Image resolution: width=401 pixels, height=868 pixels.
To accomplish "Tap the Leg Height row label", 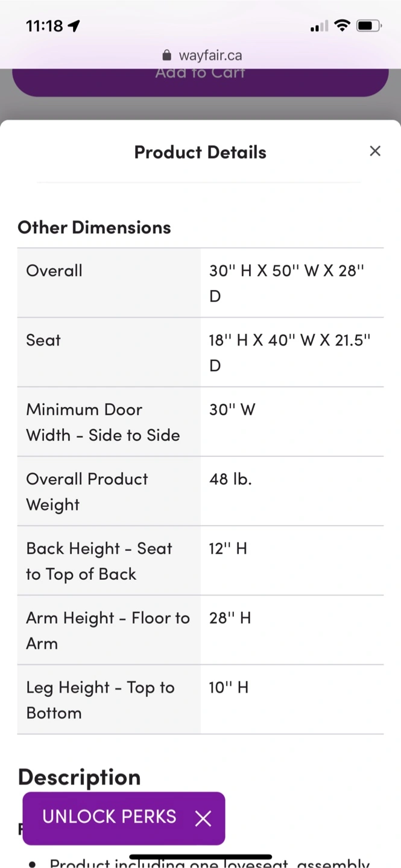I will [109, 699].
